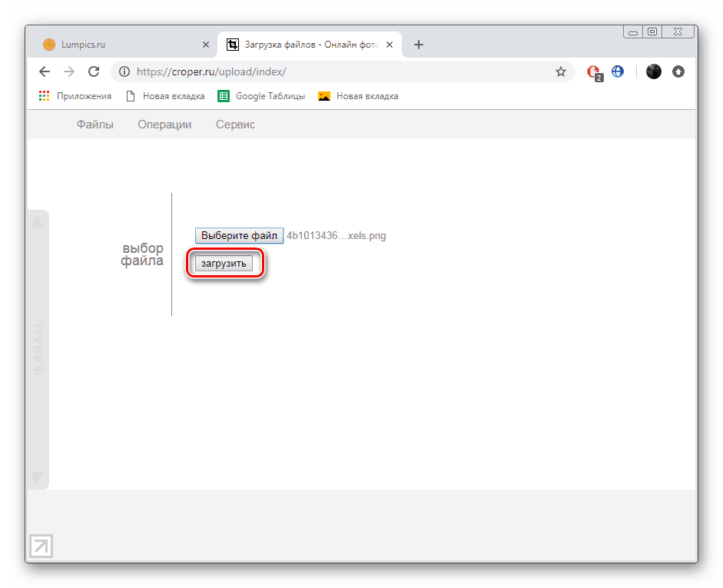
Task: Go back to the previous page
Action: click(45, 71)
